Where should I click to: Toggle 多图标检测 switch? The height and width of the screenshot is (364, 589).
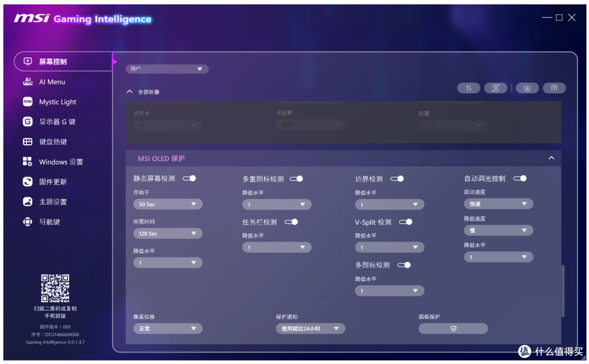404,265
